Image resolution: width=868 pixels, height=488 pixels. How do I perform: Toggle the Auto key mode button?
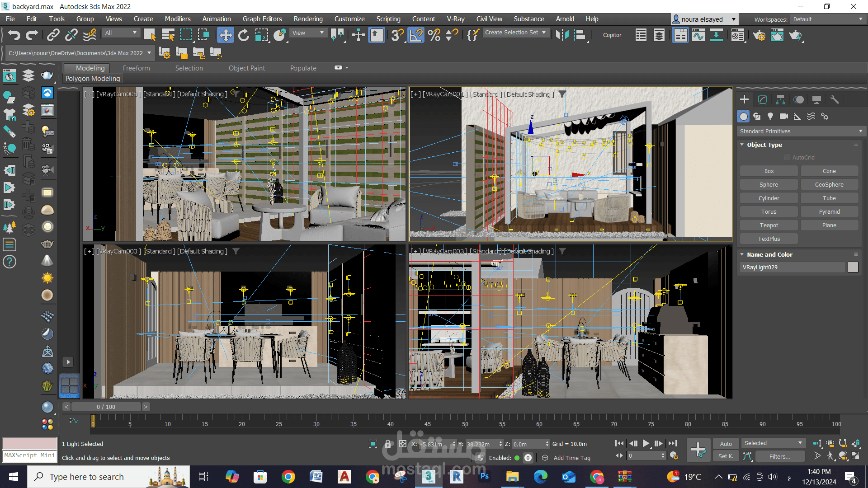726,444
